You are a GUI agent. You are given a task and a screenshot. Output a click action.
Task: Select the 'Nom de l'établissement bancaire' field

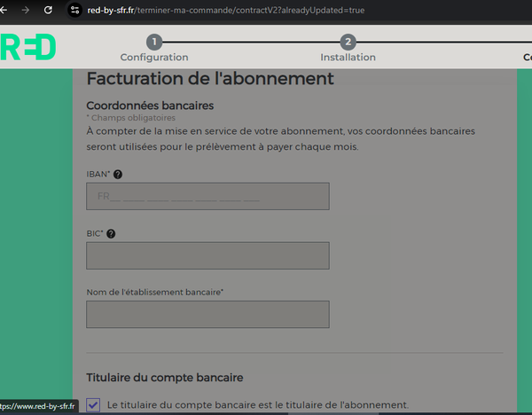[x=207, y=314]
